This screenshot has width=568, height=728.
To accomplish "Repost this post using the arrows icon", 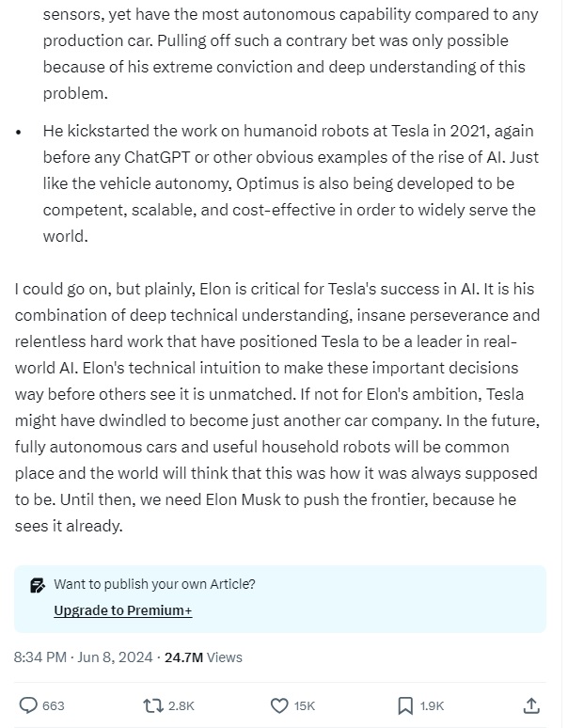I will [152, 704].
